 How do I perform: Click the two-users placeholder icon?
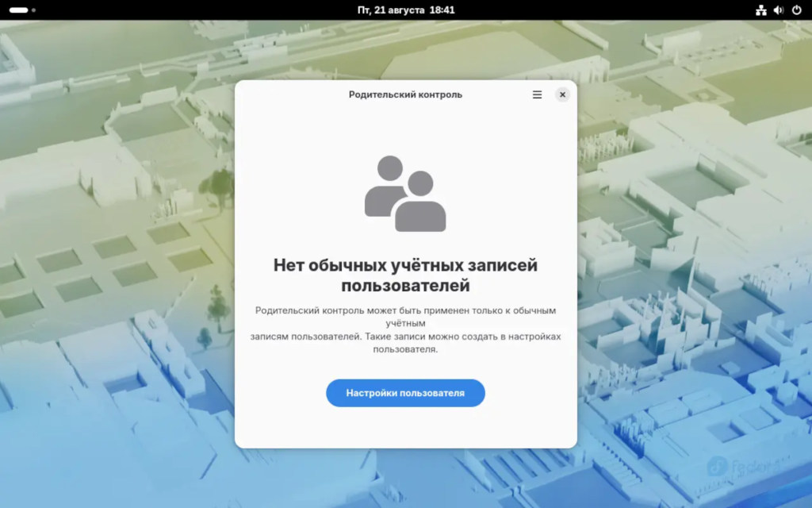[x=405, y=194]
